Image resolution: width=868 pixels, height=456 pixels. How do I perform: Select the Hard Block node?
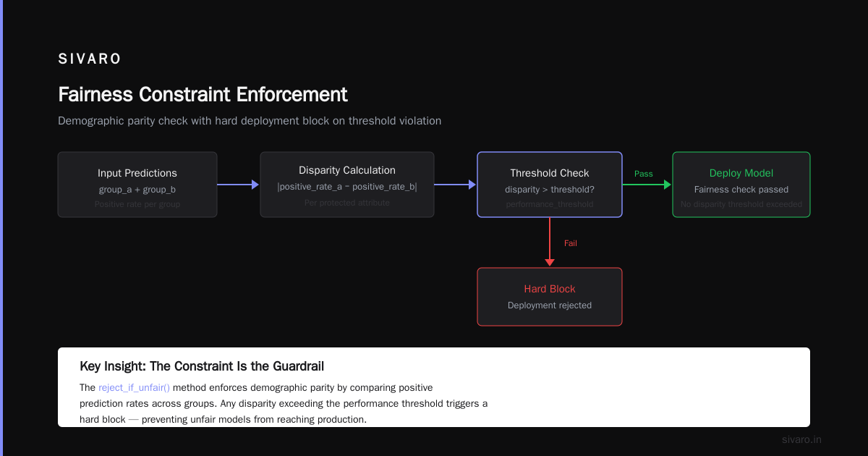coord(550,297)
